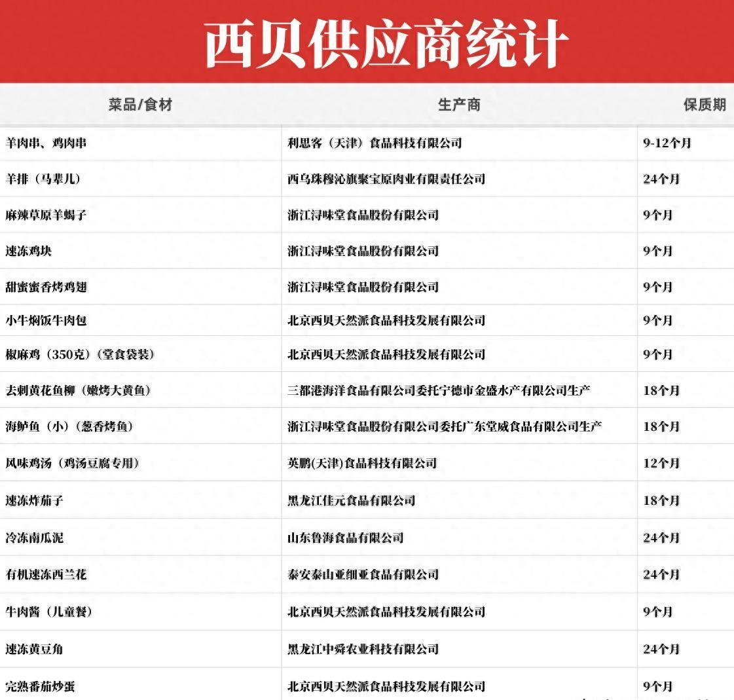The height and width of the screenshot is (700, 734).
Task: Click the manufacturer in the 完熟番茄炒蛋 row
Action: 386,686
